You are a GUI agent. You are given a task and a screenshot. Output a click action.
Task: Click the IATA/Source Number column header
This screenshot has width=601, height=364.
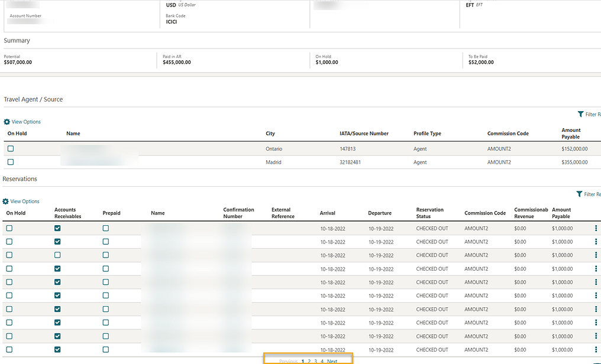(360, 134)
